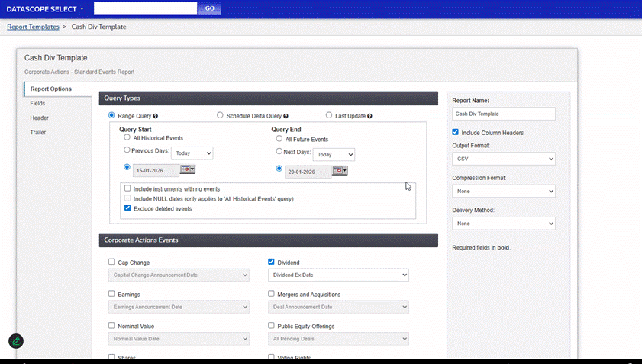The height and width of the screenshot is (364, 642).
Task: Check the Cap Change event checkbox
Action: [x=111, y=262]
